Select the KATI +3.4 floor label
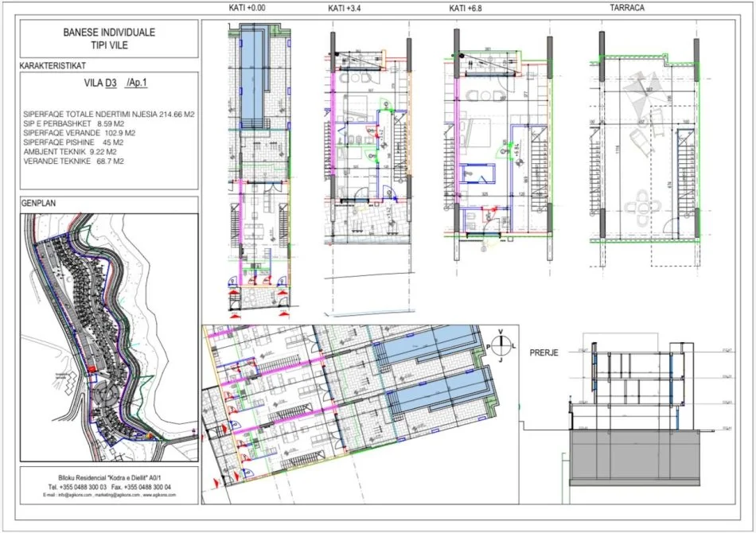756x533 pixels. click(x=345, y=7)
